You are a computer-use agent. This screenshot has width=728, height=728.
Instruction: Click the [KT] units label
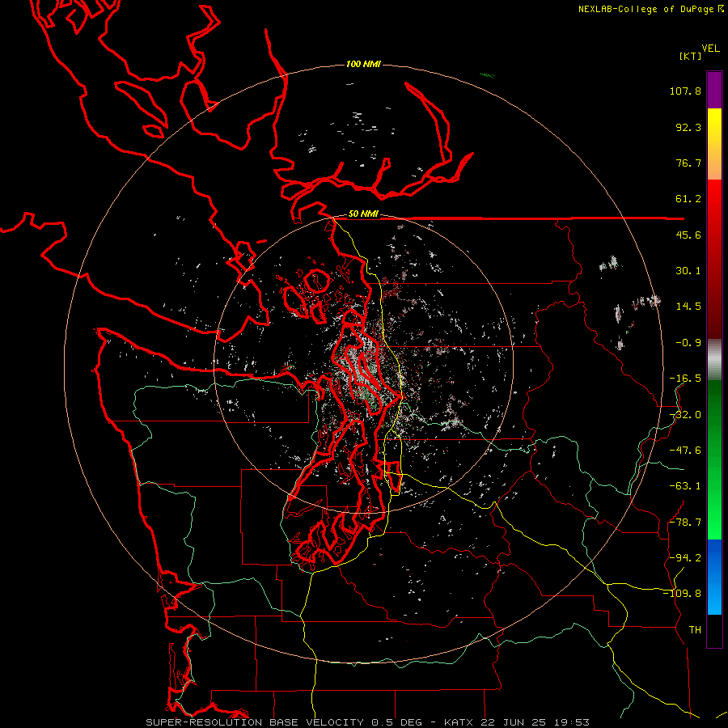(x=690, y=56)
